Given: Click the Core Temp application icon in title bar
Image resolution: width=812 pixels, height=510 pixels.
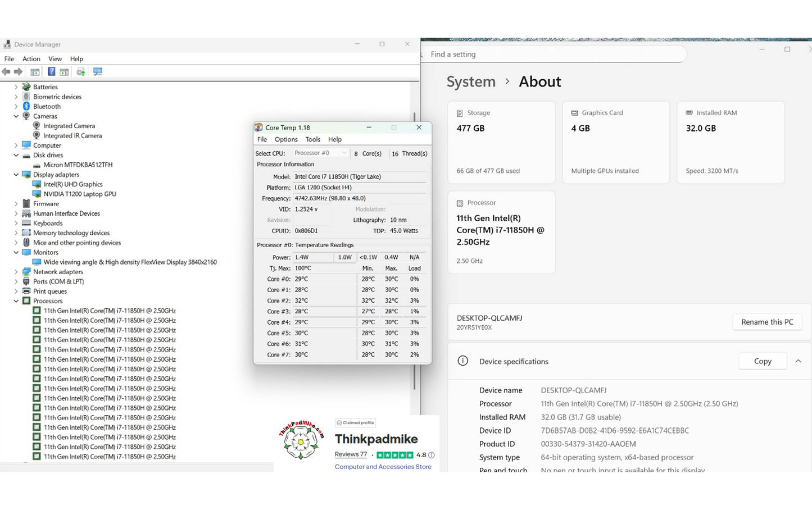Looking at the screenshot, I should (x=258, y=128).
